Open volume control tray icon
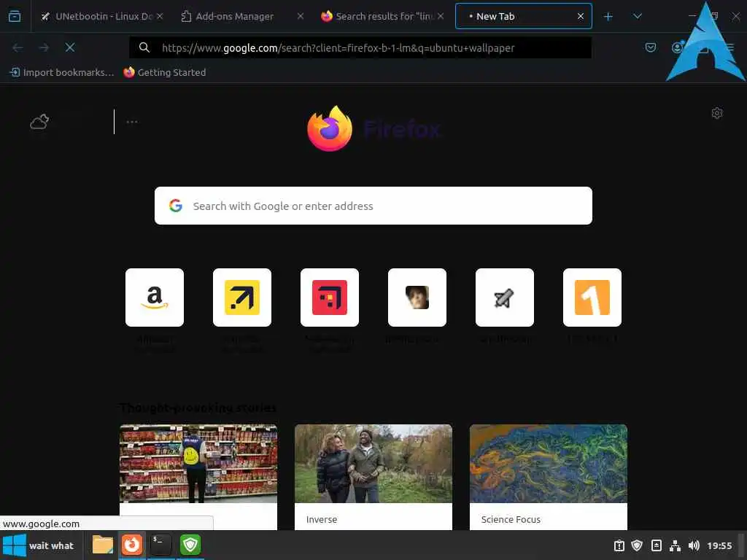The image size is (747, 560). click(694, 545)
